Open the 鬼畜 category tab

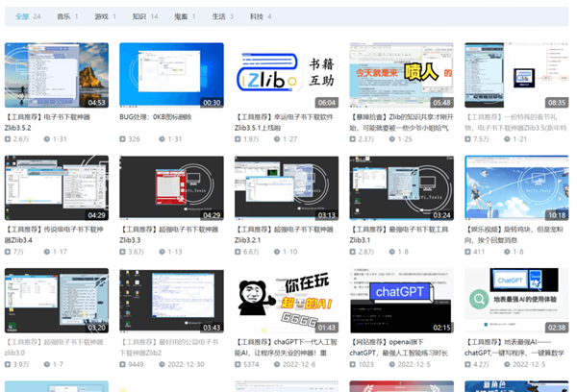coord(185,16)
